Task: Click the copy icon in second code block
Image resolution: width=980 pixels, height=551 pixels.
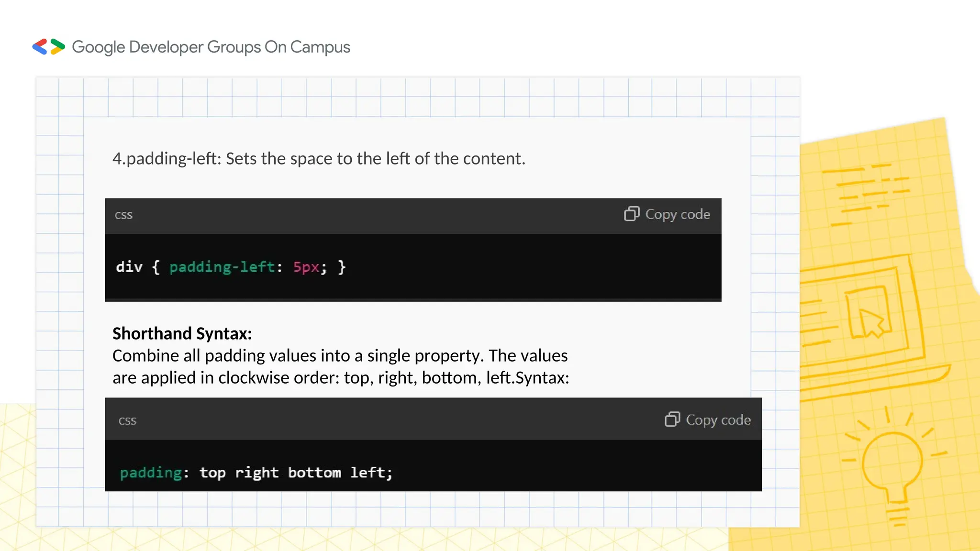Action: (x=672, y=419)
